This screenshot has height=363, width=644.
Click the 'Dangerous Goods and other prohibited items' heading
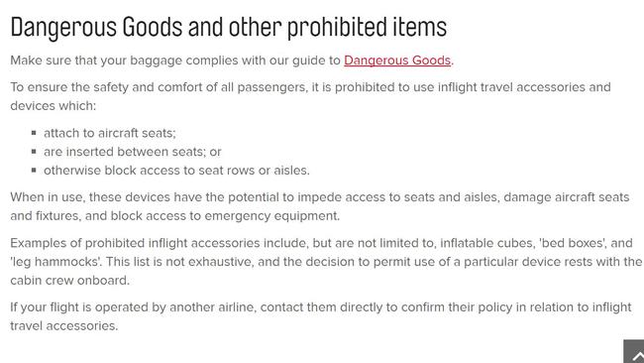click(x=228, y=28)
